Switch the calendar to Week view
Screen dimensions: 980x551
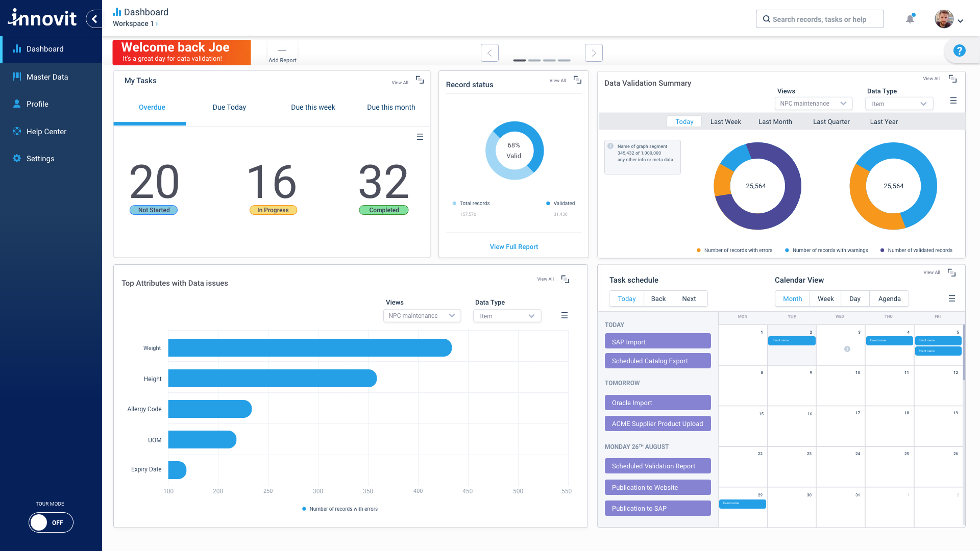(825, 298)
